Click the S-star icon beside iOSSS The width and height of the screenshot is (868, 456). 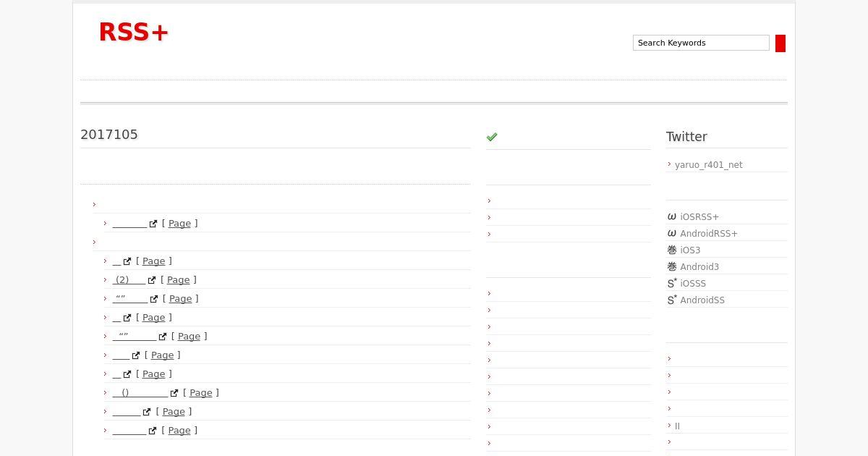(672, 283)
